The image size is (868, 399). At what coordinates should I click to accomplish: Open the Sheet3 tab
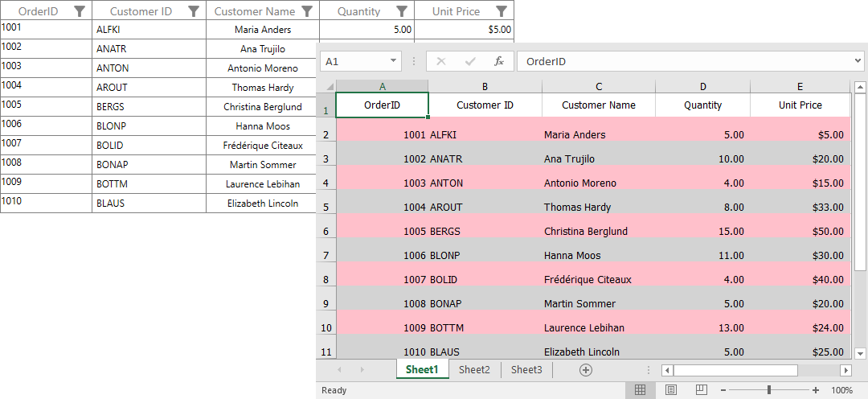(x=526, y=370)
